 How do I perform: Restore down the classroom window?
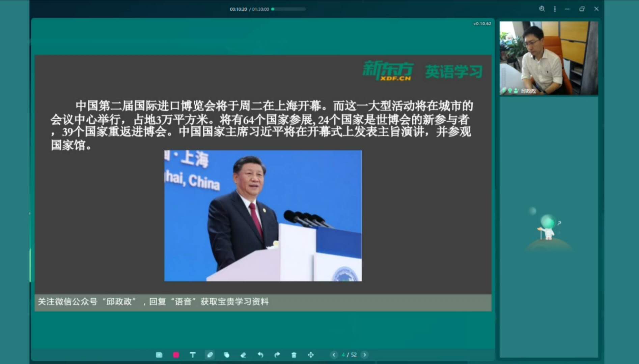582,9
